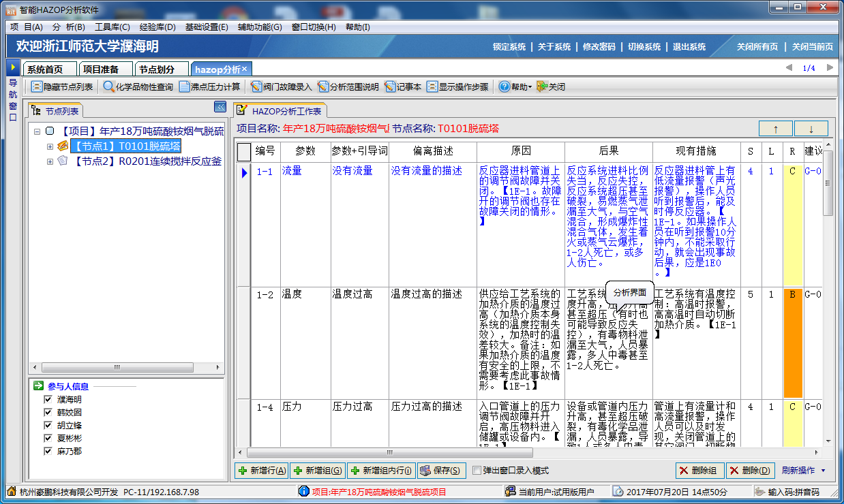
Task: Toggle the 麻乃郡 participant checkbox
Action: click(x=48, y=452)
